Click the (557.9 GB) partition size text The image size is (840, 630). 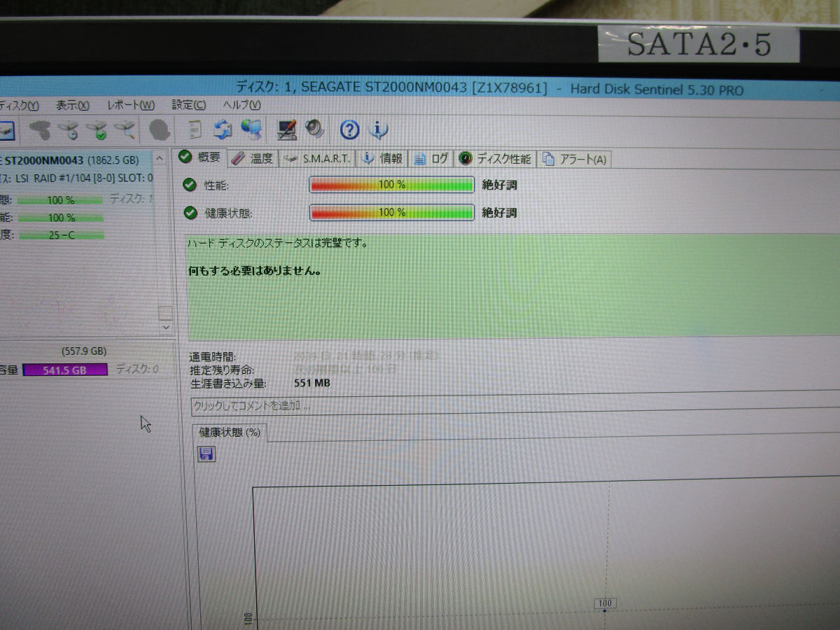tap(83, 351)
